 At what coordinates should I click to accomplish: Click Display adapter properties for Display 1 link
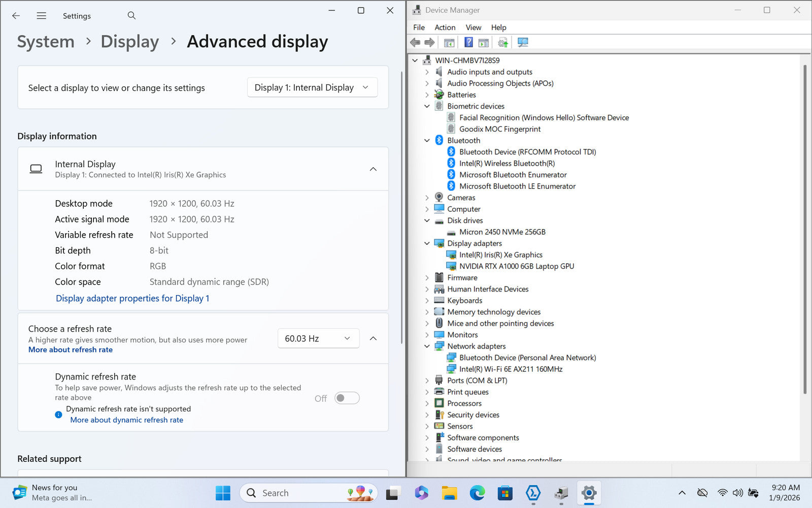[x=132, y=298]
